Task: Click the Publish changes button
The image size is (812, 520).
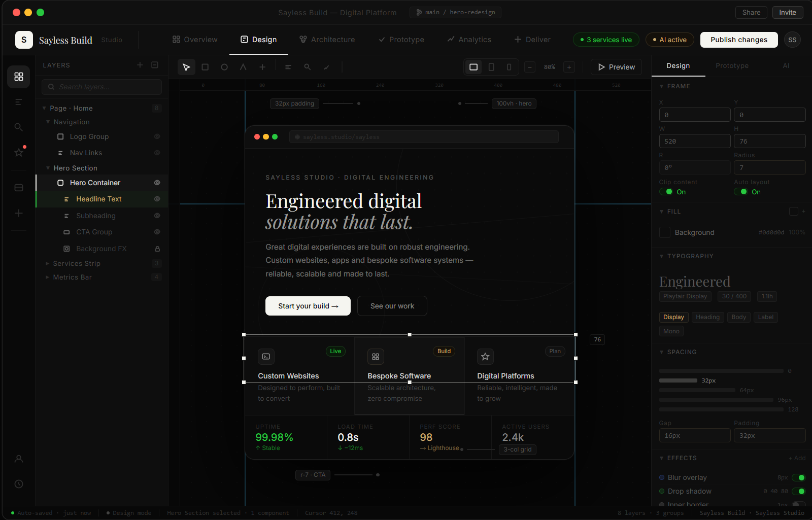Action: [738, 40]
